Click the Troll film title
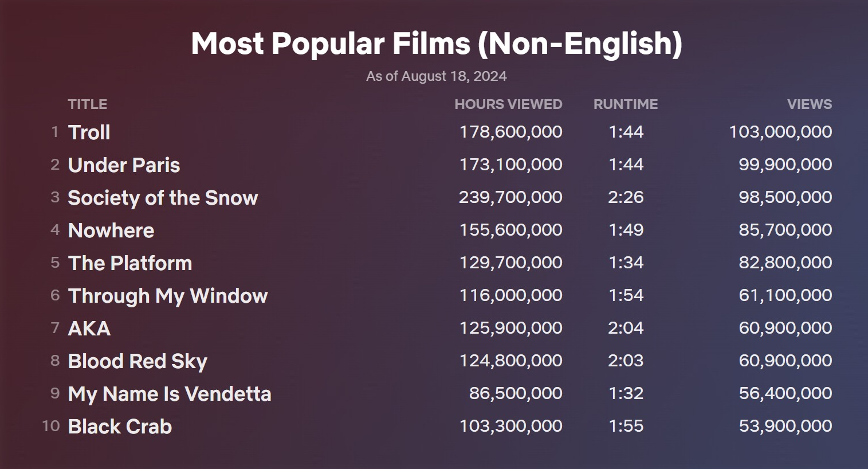The height and width of the screenshot is (469, 868). pos(89,132)
